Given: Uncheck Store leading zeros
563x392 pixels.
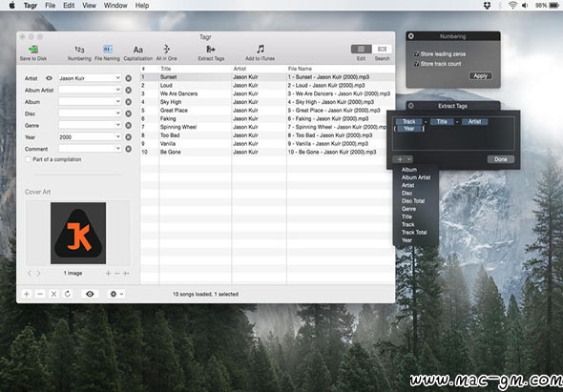Looking at the screenshot, I should click(x=417, y=54).
